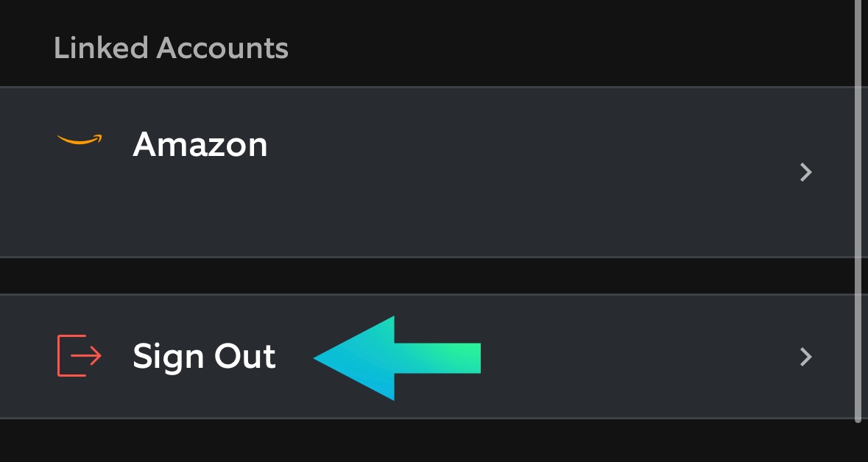Tap the orange arrow logo beside Amazon
The image size is (868, 462).
80,140
